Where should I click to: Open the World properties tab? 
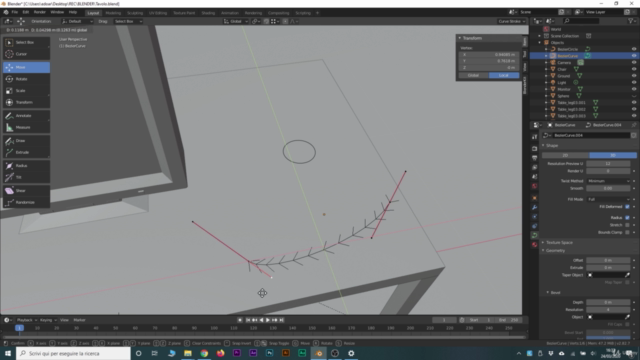[534, 186]
